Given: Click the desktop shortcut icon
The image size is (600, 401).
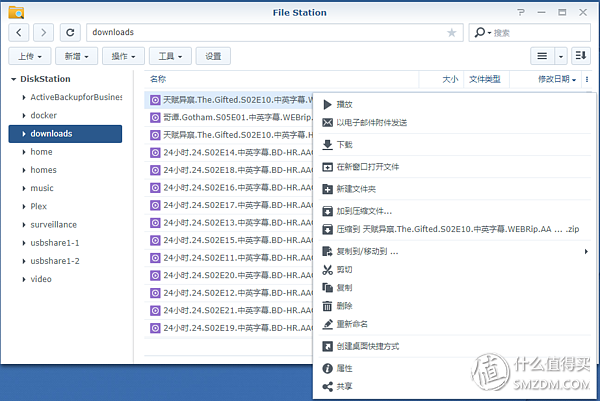Looking at the screenshot, I should [x=327, y=346].
